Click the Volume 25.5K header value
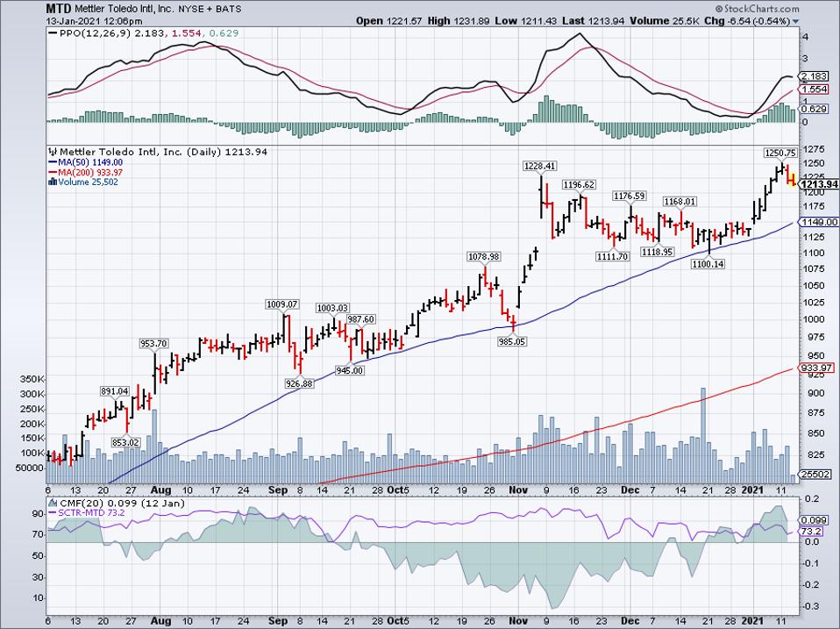840x629 pixels. coord(665,21)
